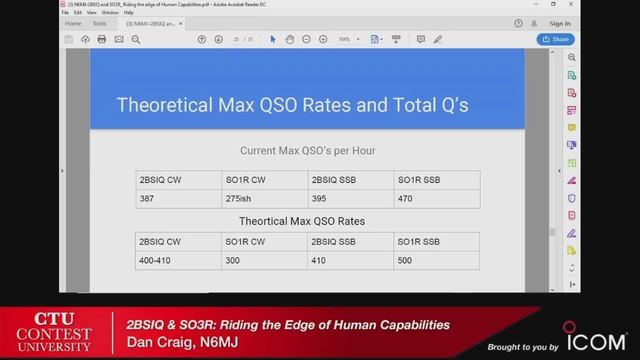Open the Window menu

(x=110, y=13)
